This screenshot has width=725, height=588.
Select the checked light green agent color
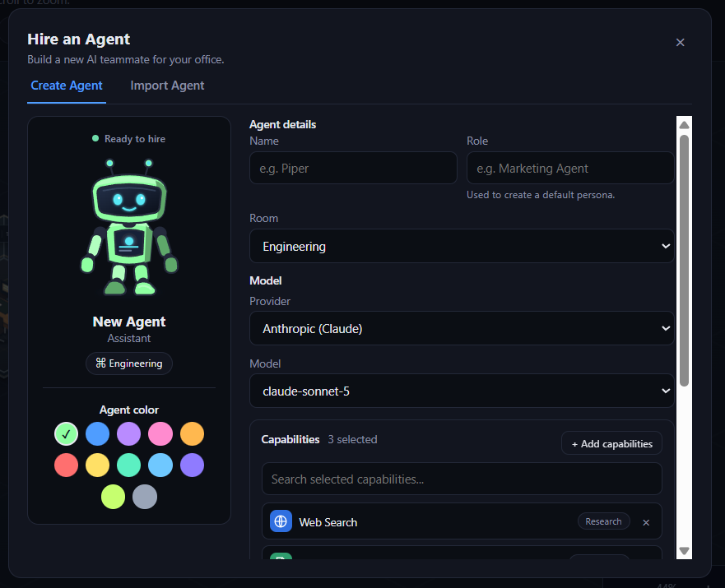[66, 433]
